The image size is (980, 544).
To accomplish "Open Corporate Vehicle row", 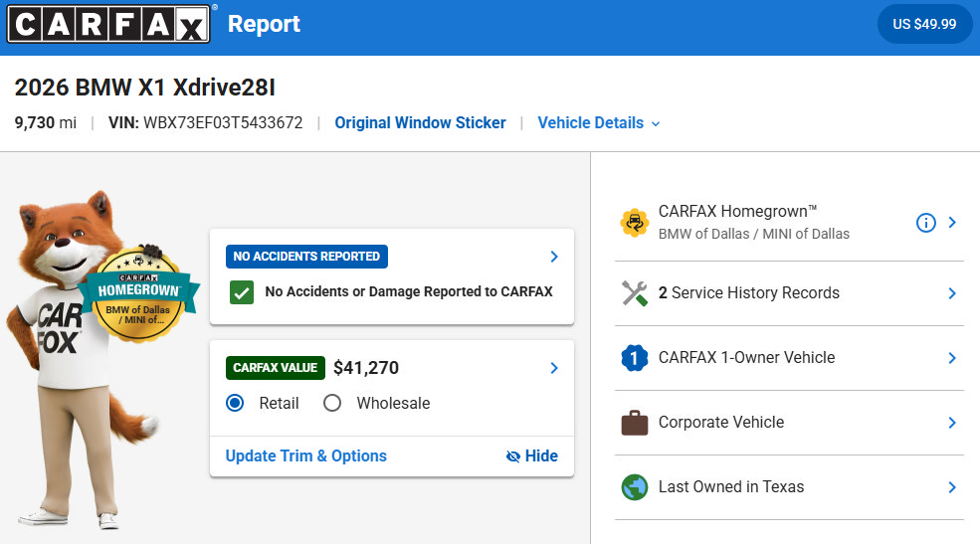I will [x=789, y=423].
